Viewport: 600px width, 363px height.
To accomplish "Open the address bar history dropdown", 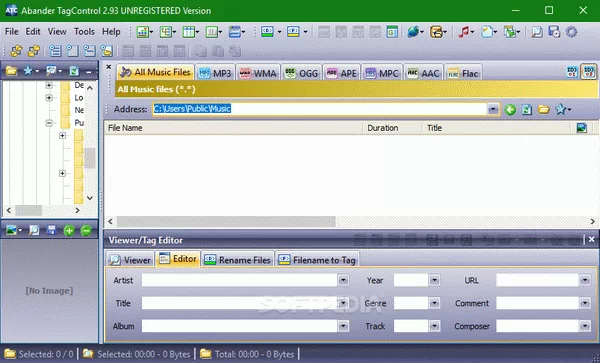I will click(x=493, y=109).
